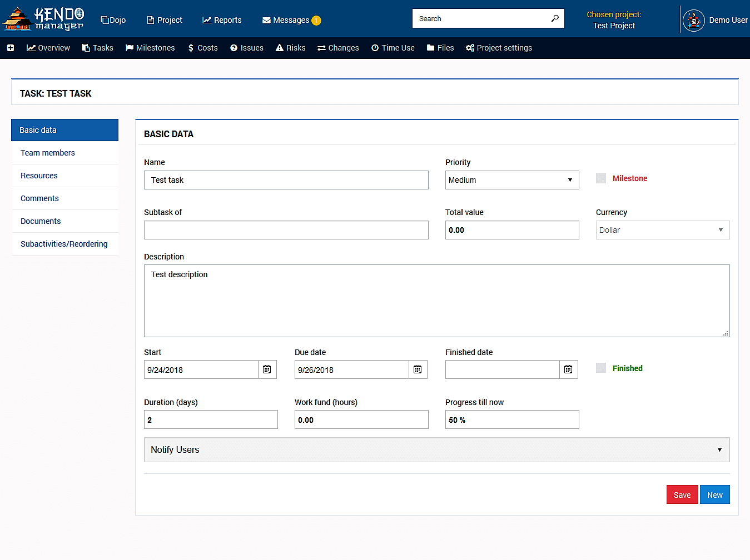Open the Milestones section
Screen dimensions: 750x560
click(150, 48)
